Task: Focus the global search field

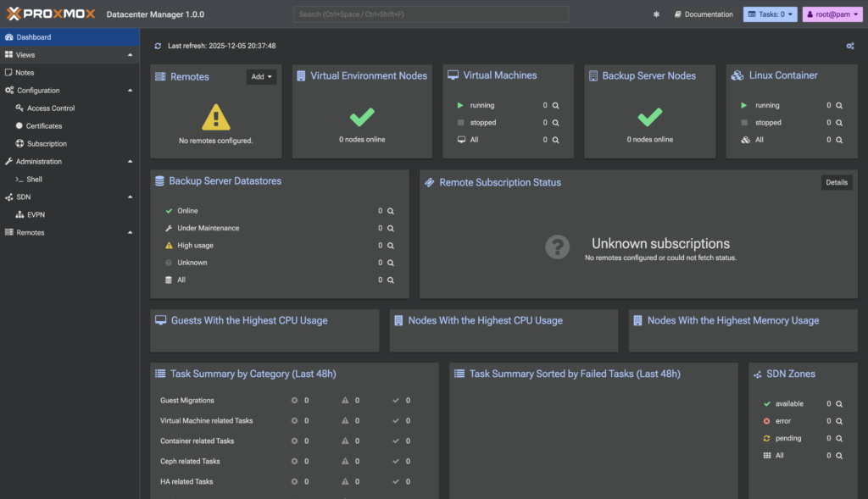Action: click(x=431, y=14)
